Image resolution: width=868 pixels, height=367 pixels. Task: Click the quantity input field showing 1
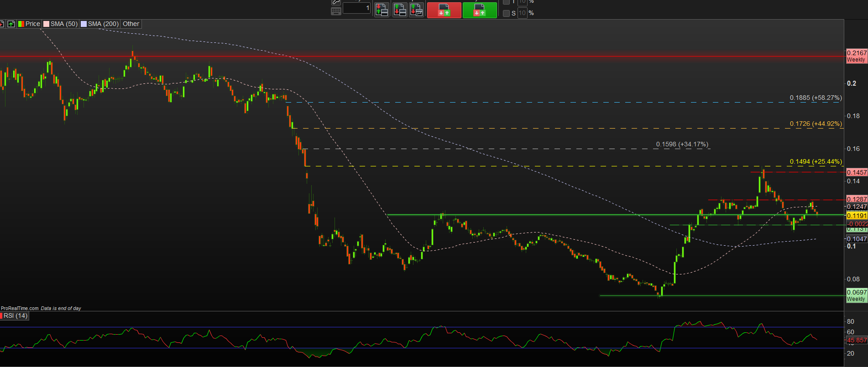(x=356, y=8)
